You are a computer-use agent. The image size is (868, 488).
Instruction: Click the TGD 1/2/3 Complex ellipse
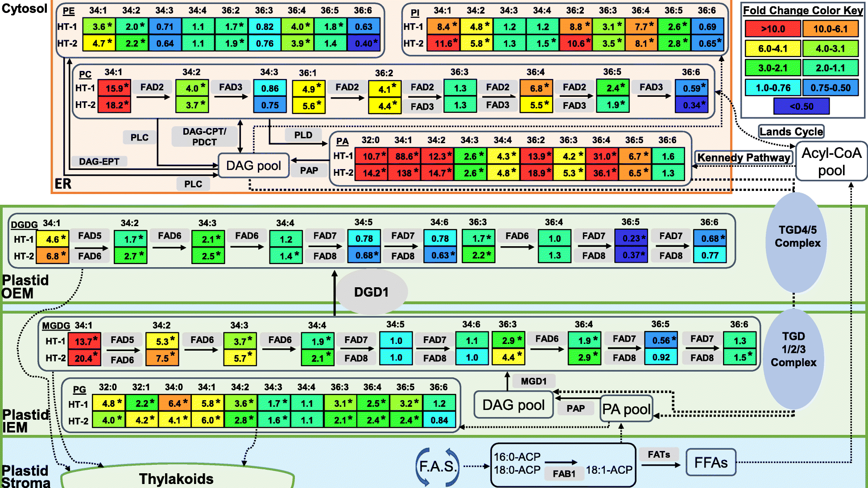point(794,359)
